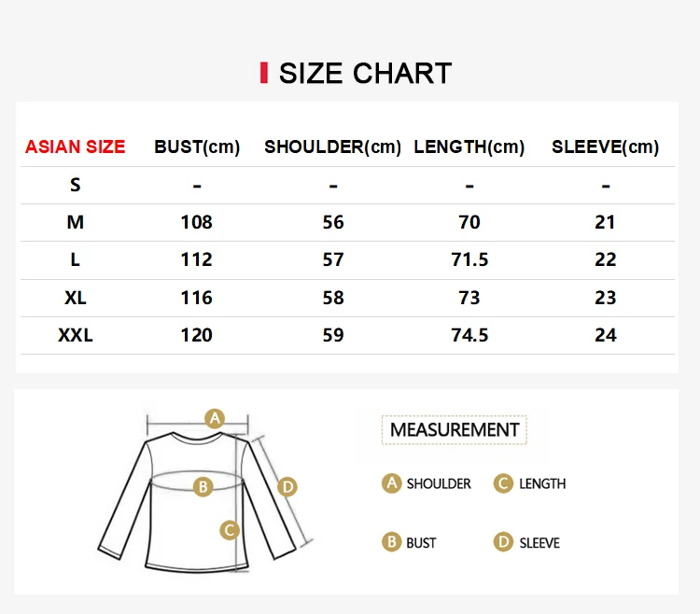Click the gold D marker beside the sleeve

point(287,486)
